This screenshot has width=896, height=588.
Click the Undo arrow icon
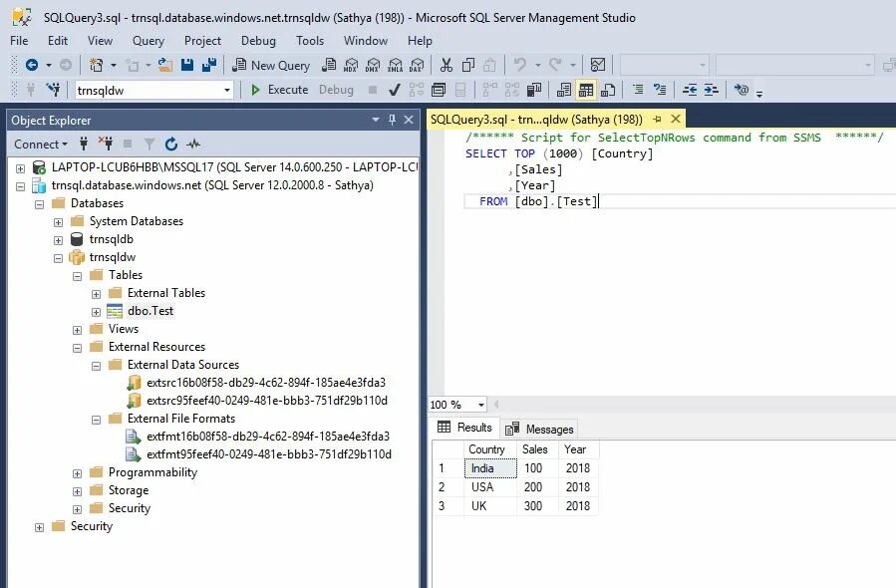(x=519, y=65)
